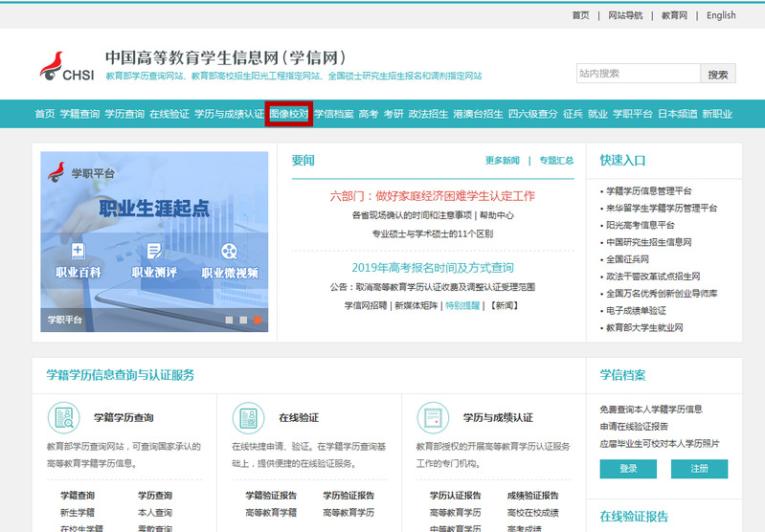Go to 首页 in teal navigation bar
The height and width of the screenshot is (532, 765).
point(45,114)
